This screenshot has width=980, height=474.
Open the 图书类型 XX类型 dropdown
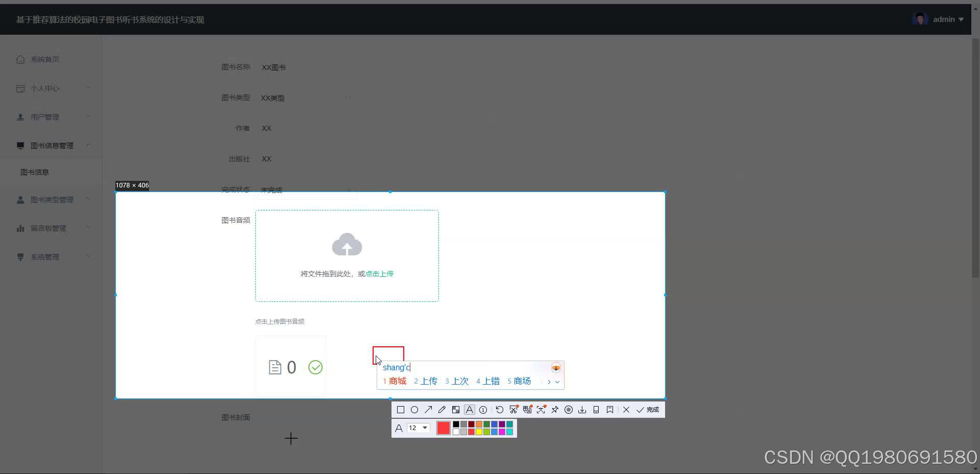click(306, 98)
